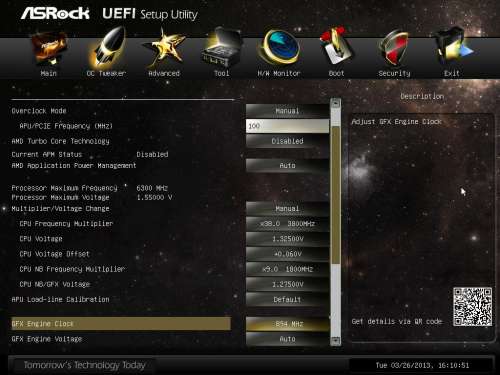The width and height of the screenshot is (500, 375).
Task: Select the OC Tweaker rocket icon
Action: (x=107, y=47)
